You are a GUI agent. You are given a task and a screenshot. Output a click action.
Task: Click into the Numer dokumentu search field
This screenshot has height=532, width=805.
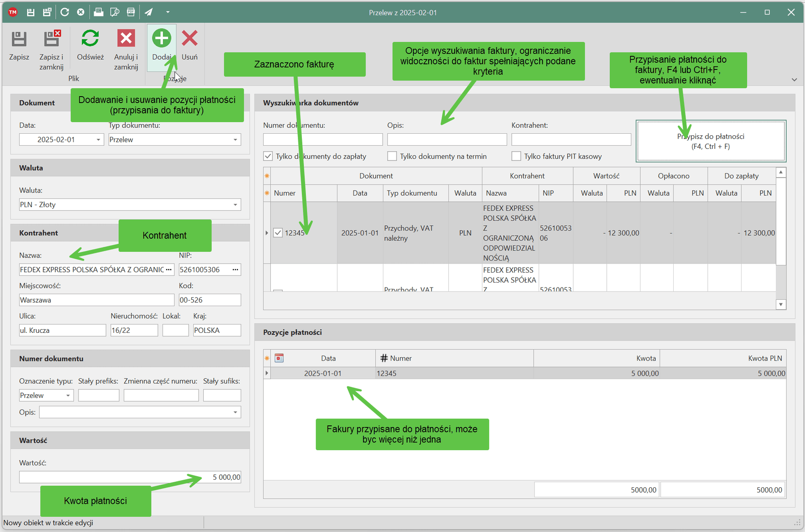(323, 140)
